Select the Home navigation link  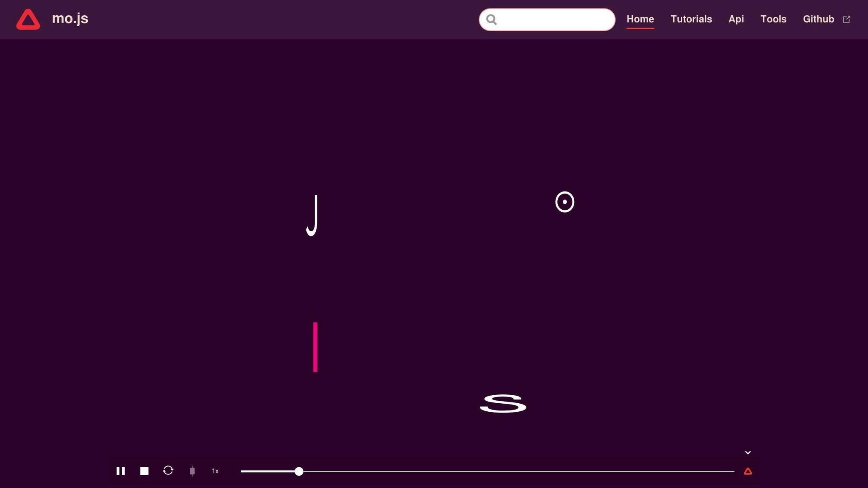(640, 19)
